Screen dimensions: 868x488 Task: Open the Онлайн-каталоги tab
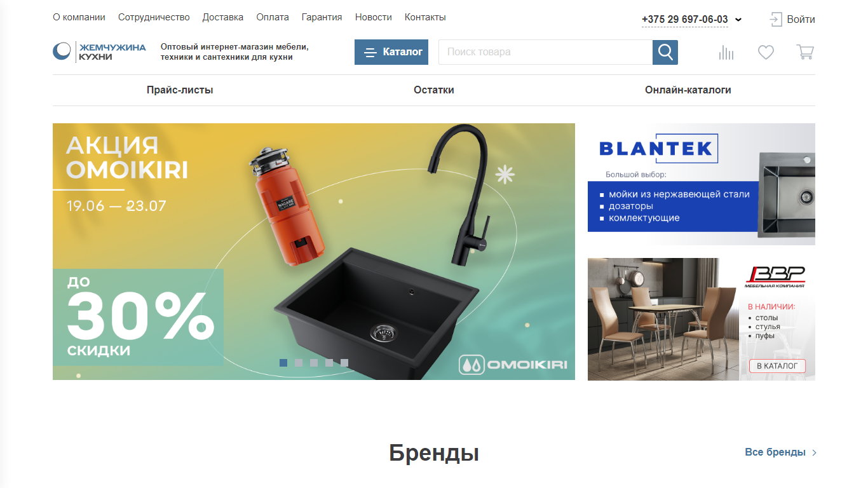(x=688, y=90)
